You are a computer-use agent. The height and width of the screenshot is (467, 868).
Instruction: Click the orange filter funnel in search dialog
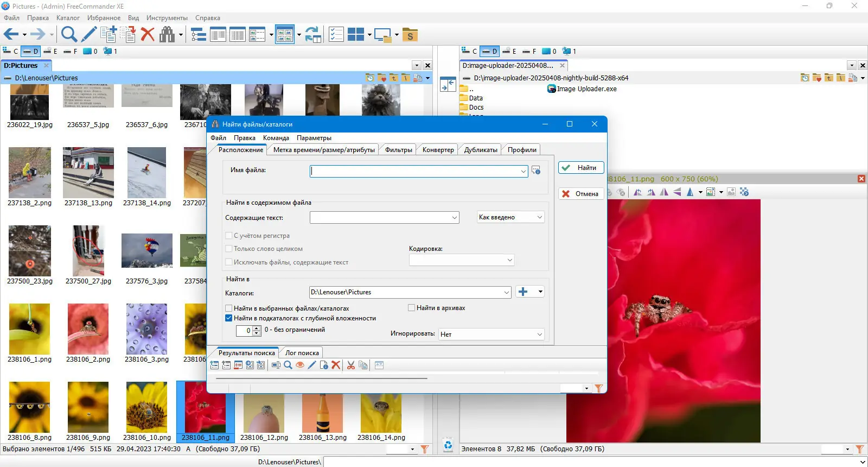[598, 388]
